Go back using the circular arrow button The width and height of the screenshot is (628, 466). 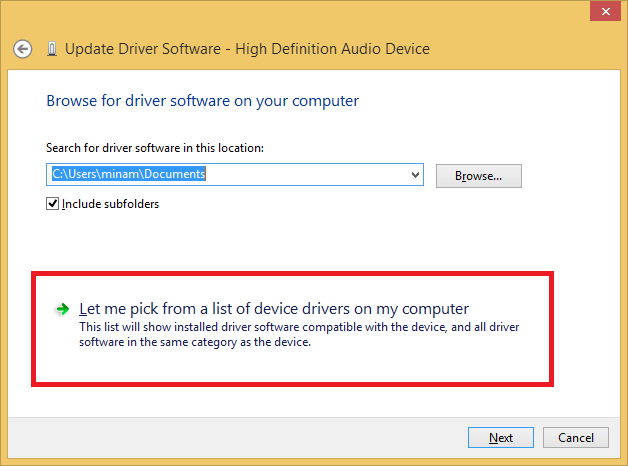pos(22,49)
